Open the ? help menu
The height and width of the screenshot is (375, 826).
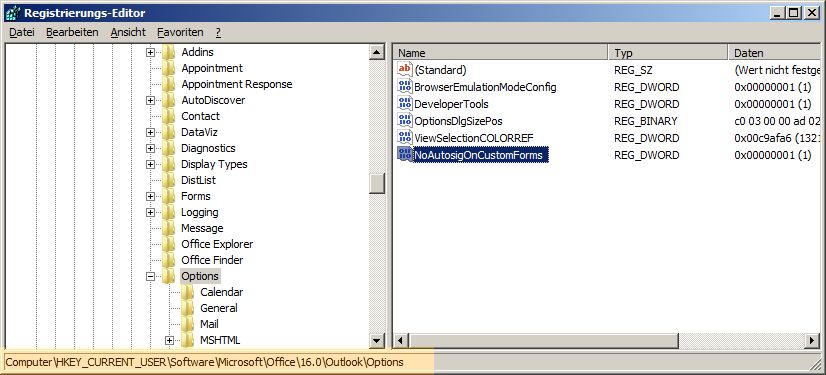[x=218, y=32]
